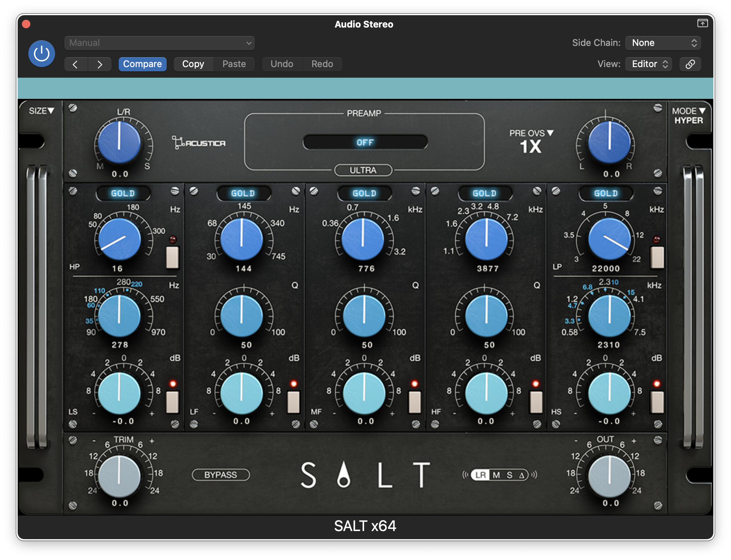This screenshot has width=731, height=560.
Task: Click the Compare button
Action: (x=142, y=64)
